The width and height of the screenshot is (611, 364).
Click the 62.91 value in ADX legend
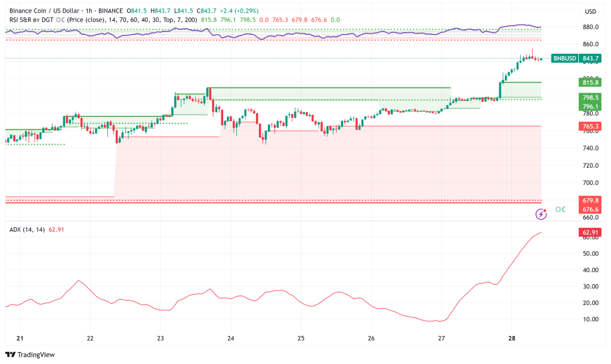click(56, 230)
